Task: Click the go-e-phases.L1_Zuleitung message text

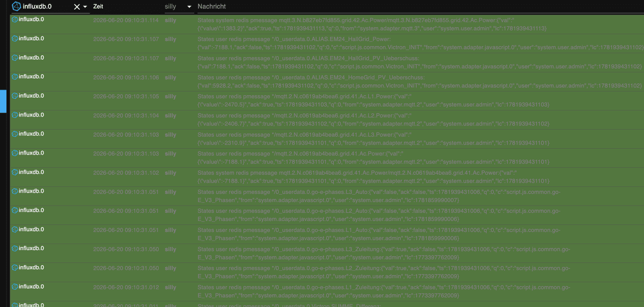Action: coord(384,291)
